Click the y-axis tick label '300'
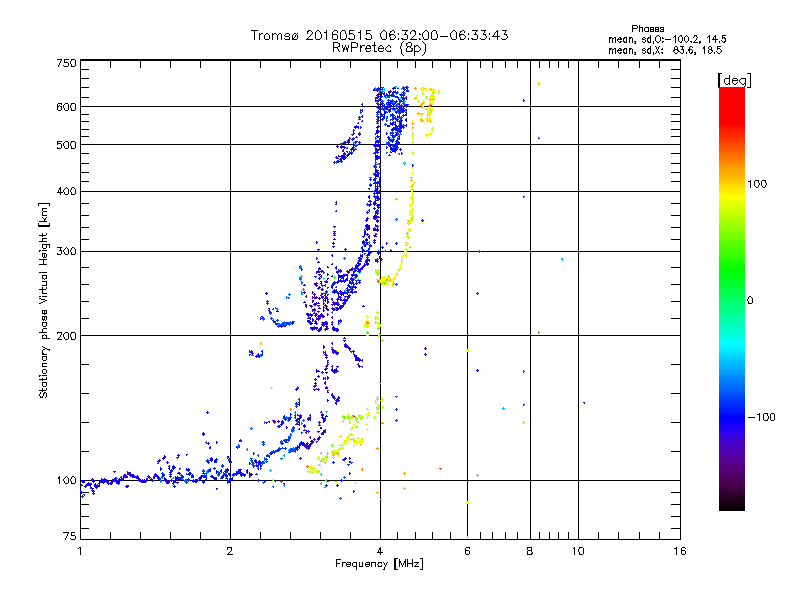 pos(66,252)
